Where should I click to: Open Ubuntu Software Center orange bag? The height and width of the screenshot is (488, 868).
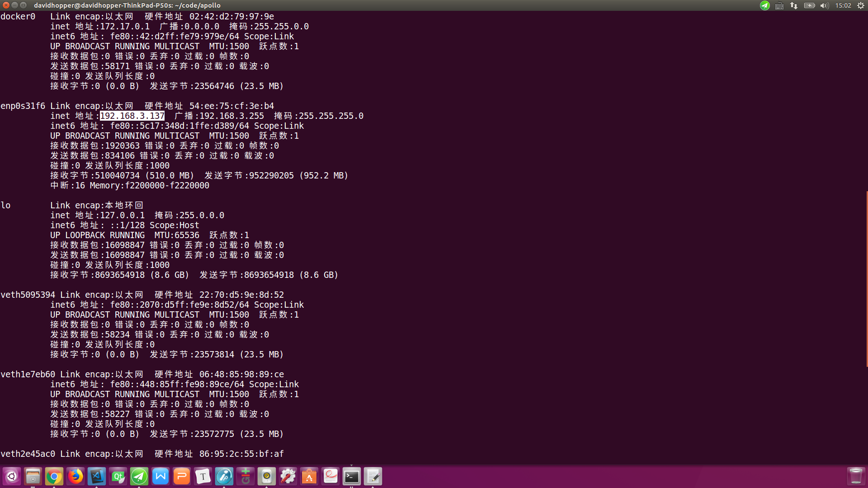pos(309,476)
